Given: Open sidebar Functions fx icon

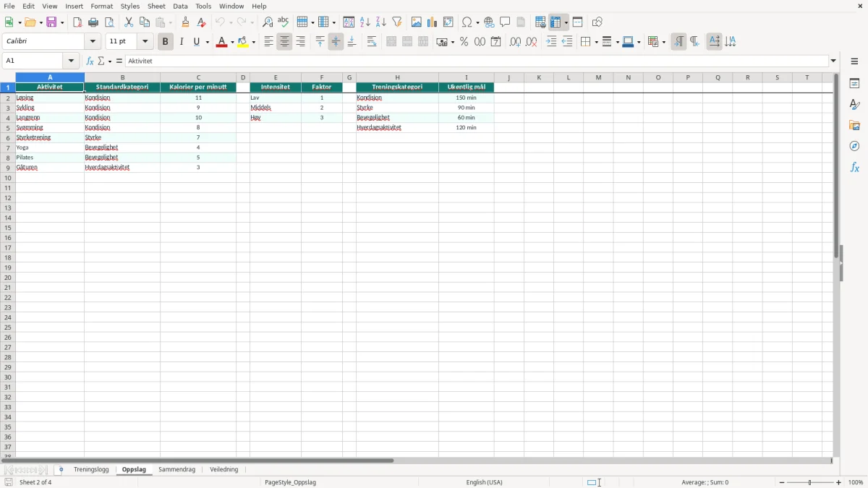Looking at the screenshot, I should pyautogui.click(x=854, y=167).
